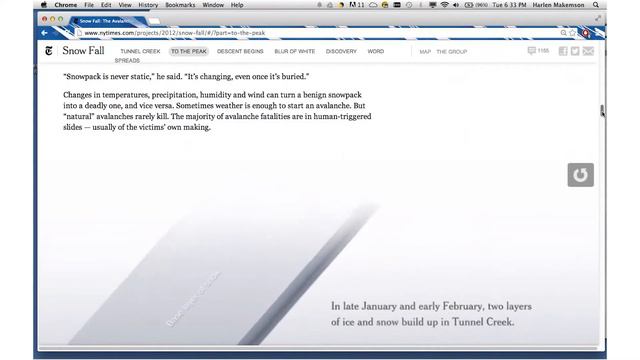
Task: Bookmark the page with the star icon
Action: pos(572,33)
